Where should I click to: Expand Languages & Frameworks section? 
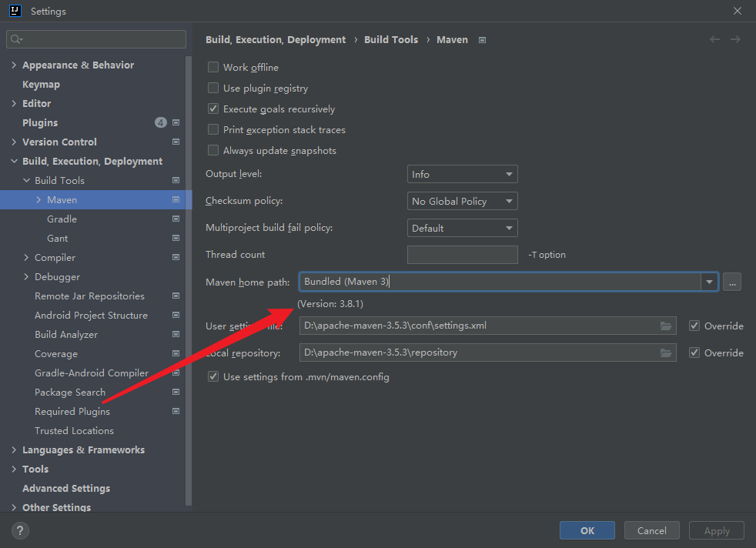14,449
